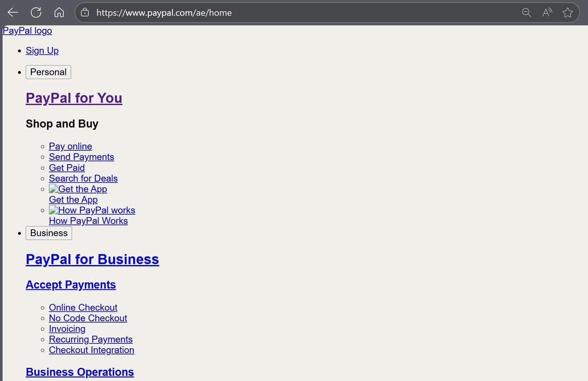Open the No Code Checkout link
This screenshot has width=588, height=381.
[x=88, y=318]
